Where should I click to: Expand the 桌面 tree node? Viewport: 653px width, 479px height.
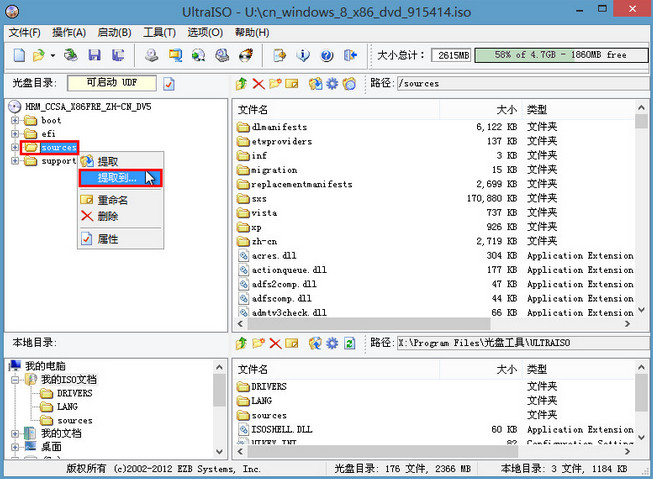pos(15,447)
